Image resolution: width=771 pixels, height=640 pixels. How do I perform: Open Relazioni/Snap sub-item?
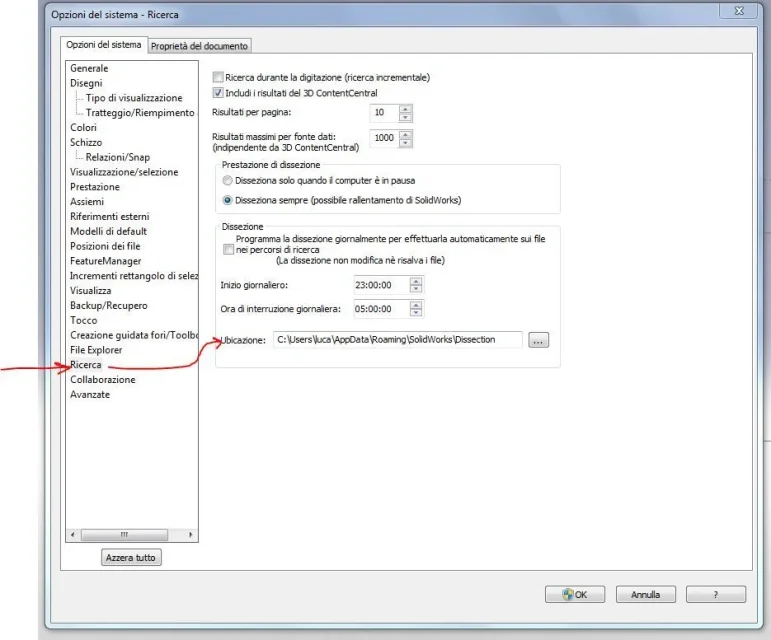point(118,157)
